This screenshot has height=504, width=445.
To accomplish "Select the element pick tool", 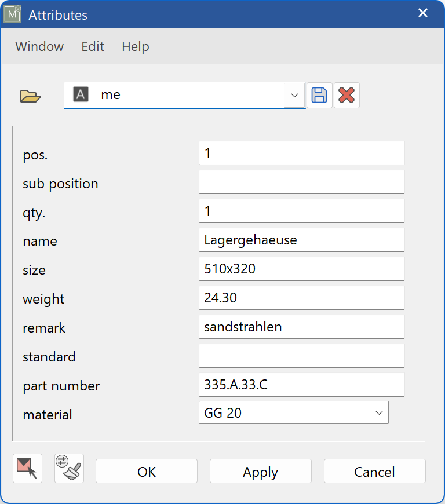I will [27, 469].
